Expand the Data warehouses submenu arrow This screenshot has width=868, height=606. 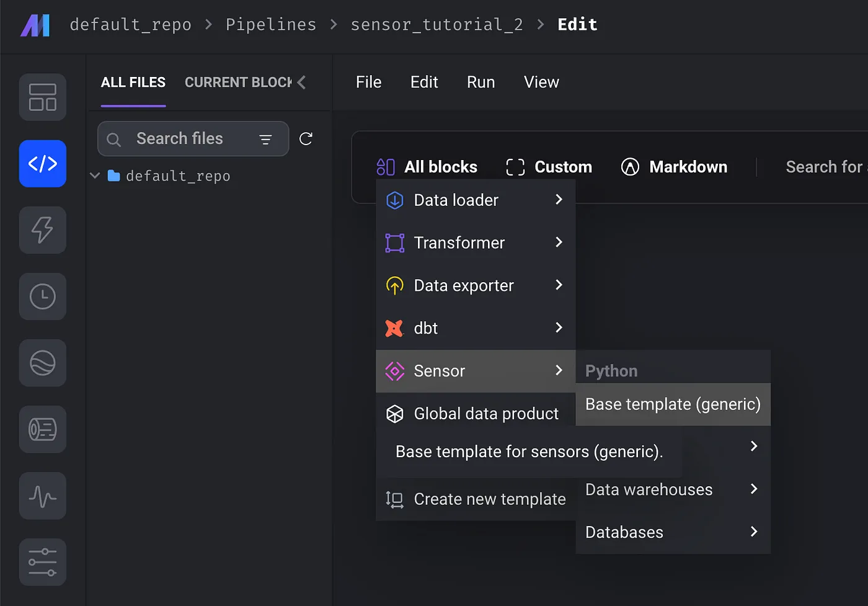point(754,489)
